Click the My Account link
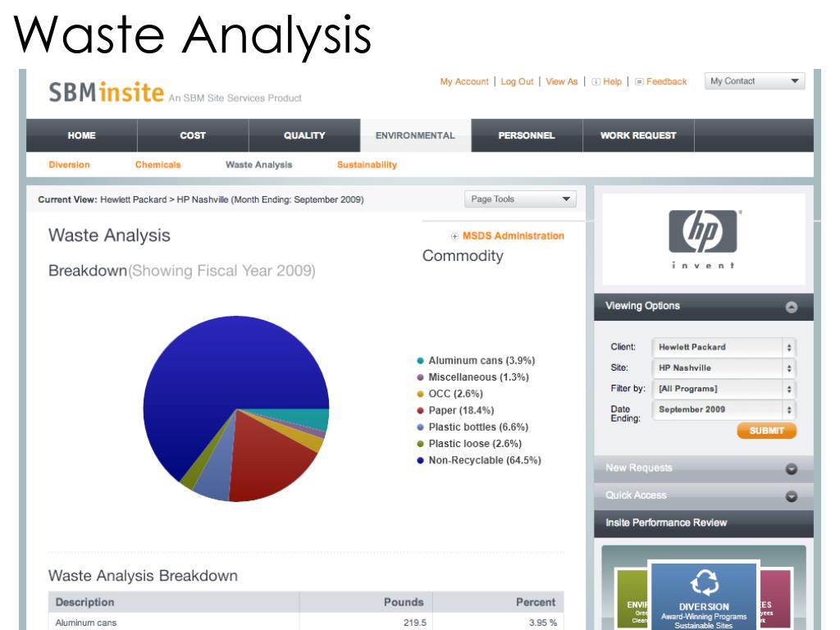The image size is (840, 630). [x=464, y=81]
